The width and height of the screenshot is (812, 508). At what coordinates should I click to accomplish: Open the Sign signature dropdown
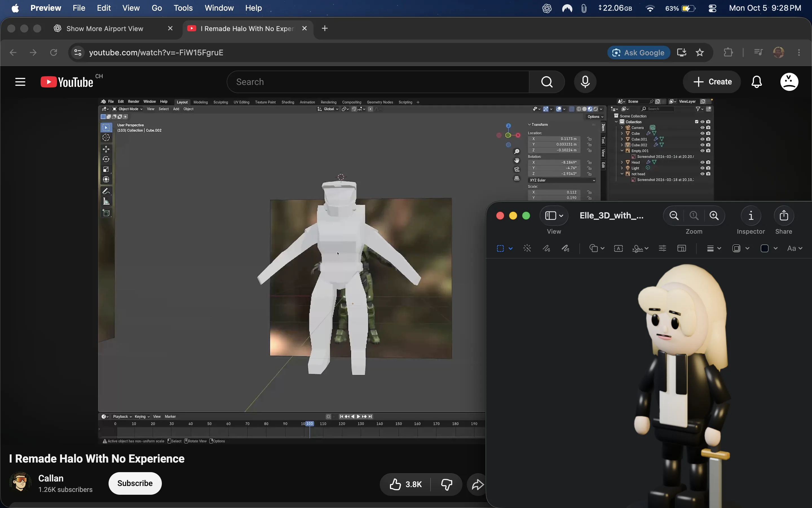(x=640, y=248)
